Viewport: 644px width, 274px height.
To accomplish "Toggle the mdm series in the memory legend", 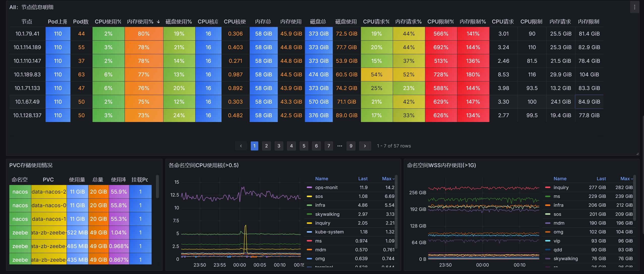I will [559, 223].
